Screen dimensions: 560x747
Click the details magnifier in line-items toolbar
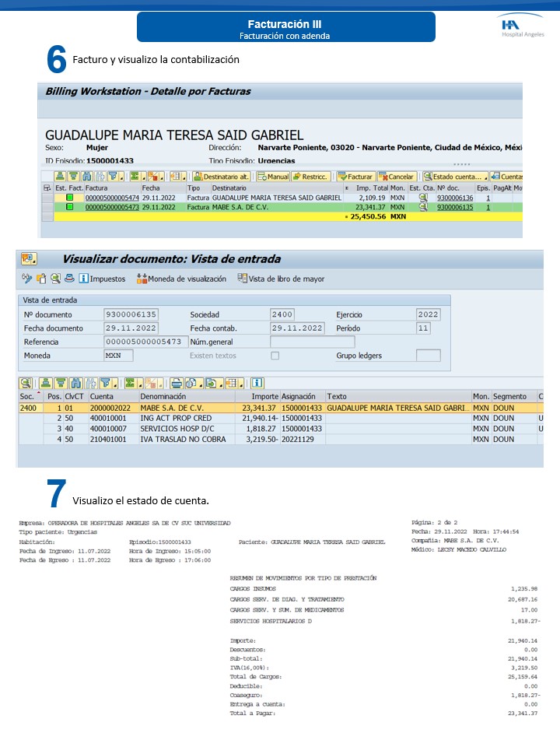(26, 383)
